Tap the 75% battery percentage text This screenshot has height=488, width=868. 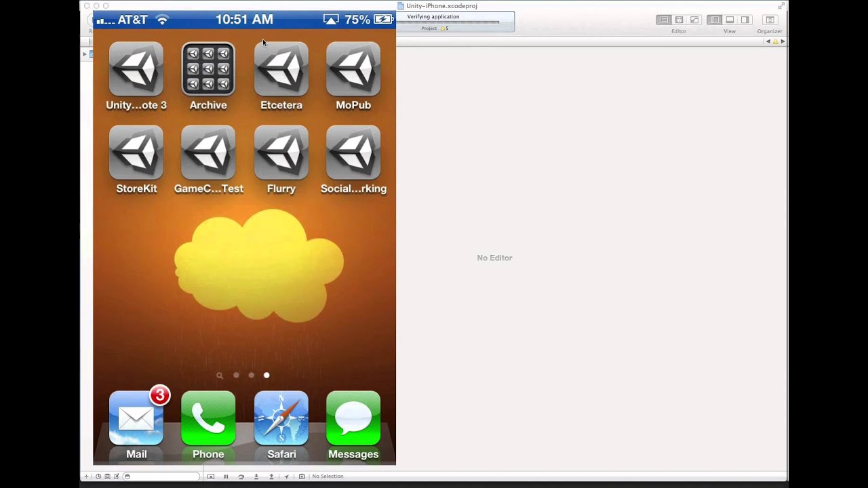coord(357,20)
